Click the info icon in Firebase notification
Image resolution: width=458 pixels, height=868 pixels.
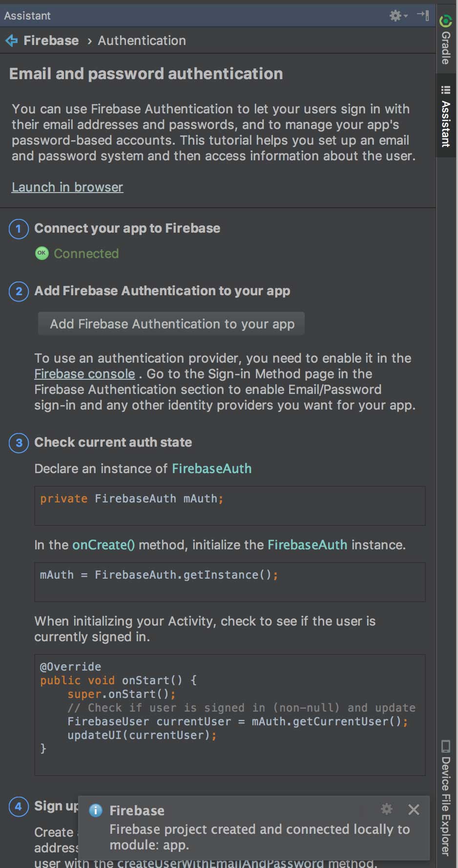(96, 810)
